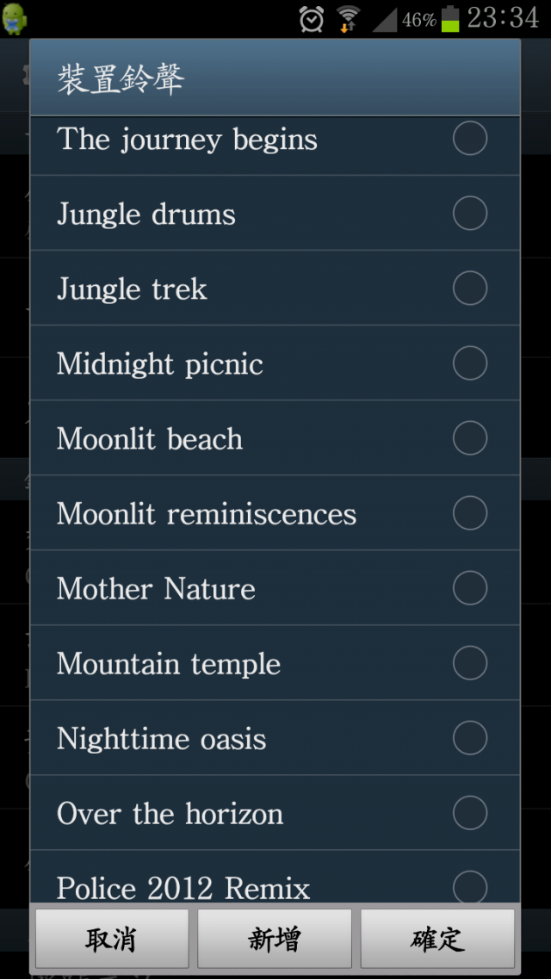The height and width of the screenshot is (980, 551).
Task: Select Jungle drums radio button
Action: coord(470,213)
